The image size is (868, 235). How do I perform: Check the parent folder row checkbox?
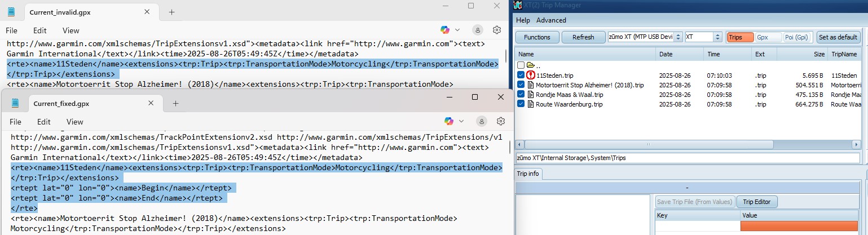click(x=521, y=65)
